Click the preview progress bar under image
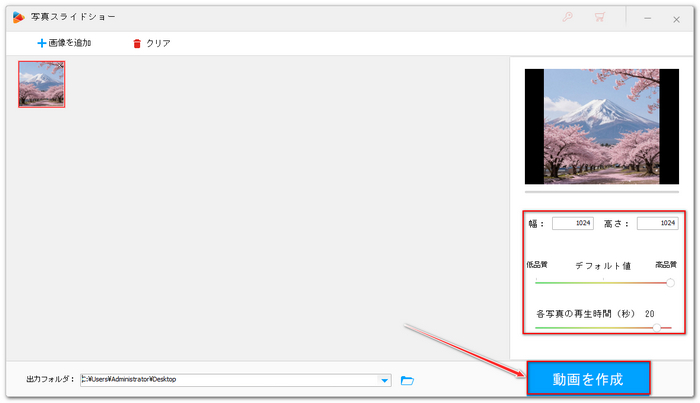The width and height of the screenshot is (700, 403). (x=602, y=192)
